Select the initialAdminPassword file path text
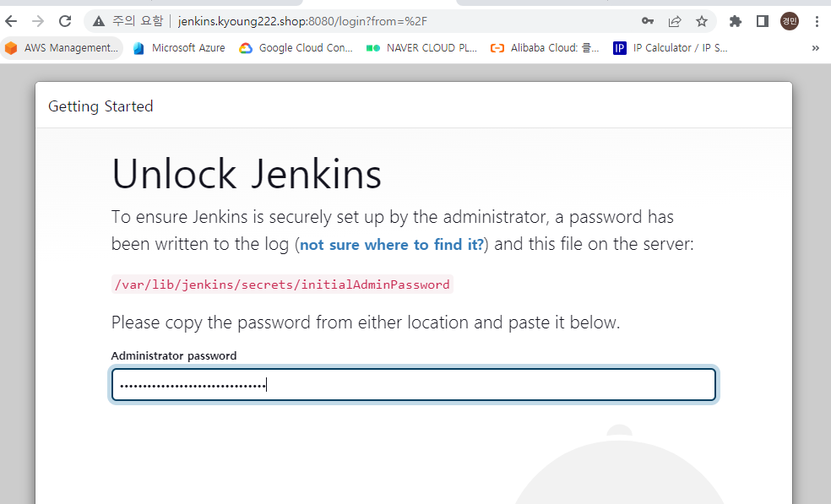 coord(282,285)
